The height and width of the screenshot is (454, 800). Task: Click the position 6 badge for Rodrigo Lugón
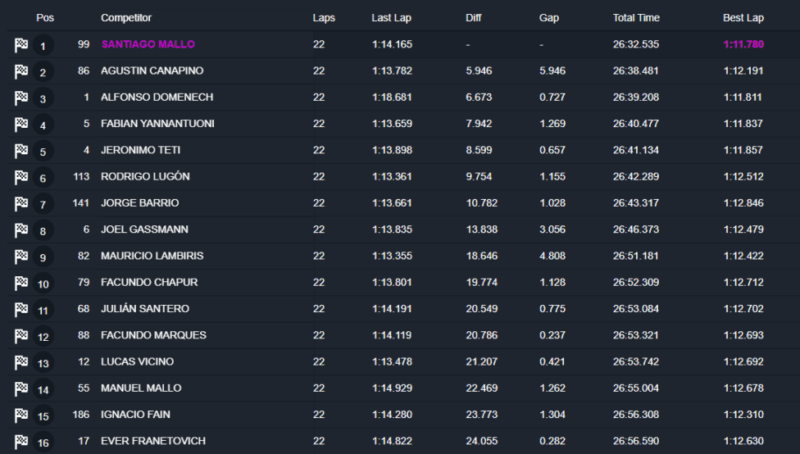(43, 178)
